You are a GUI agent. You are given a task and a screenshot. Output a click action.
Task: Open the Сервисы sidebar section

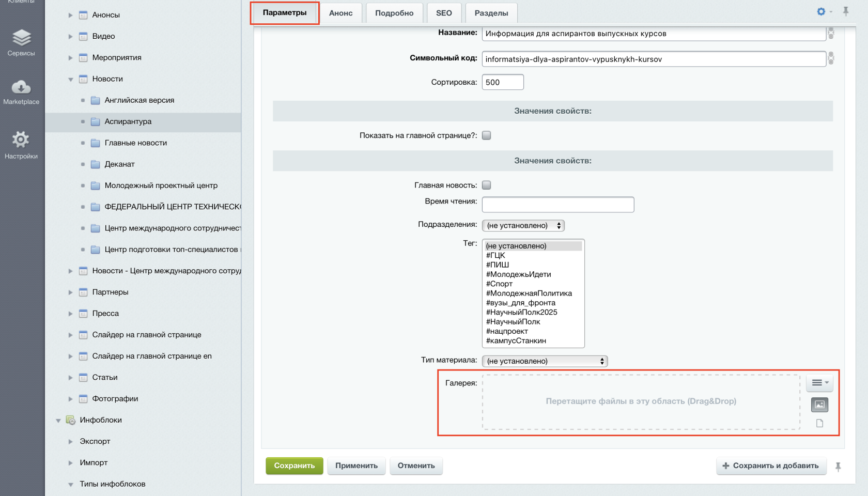click(x=21, y=43)
